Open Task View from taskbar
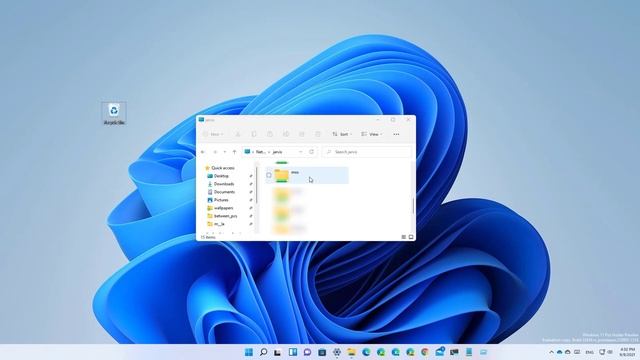Image resolution: width=640 pixels, height=360 pixels. tap(278, 352)
